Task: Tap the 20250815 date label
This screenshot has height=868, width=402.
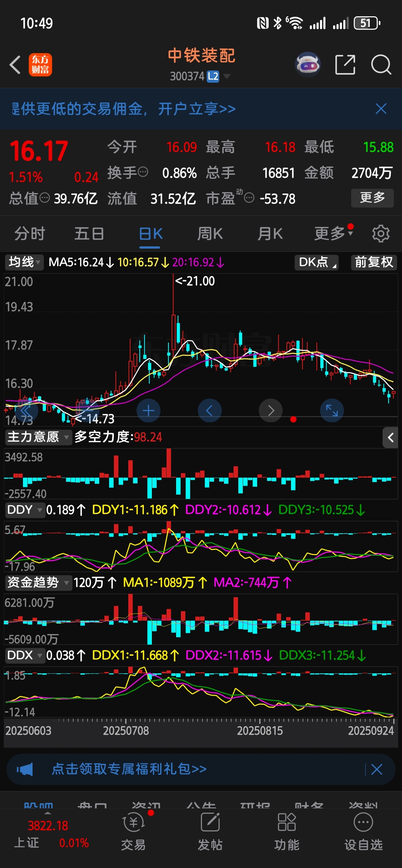Action: (260, 730)
